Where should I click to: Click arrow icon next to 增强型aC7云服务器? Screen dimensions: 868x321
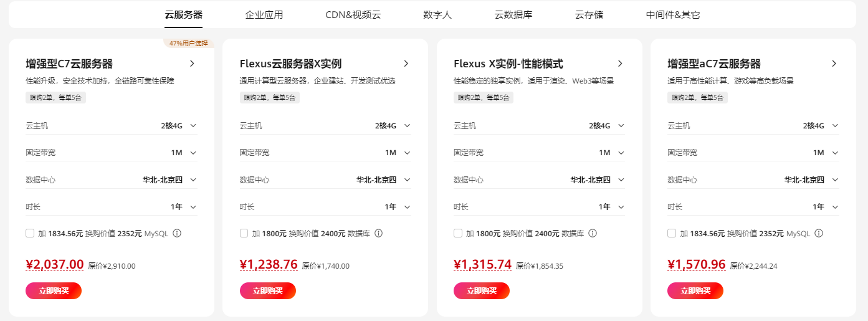pos(834,64)
